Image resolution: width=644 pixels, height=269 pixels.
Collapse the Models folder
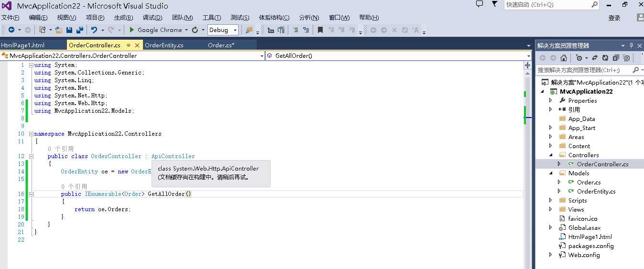(551, 173)
